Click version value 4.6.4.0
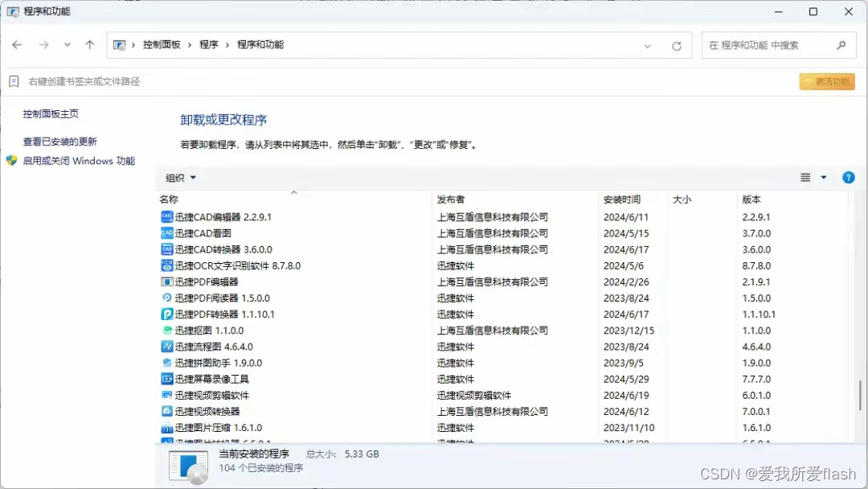Viewport: 868px width, 489px height. [756, 347]
